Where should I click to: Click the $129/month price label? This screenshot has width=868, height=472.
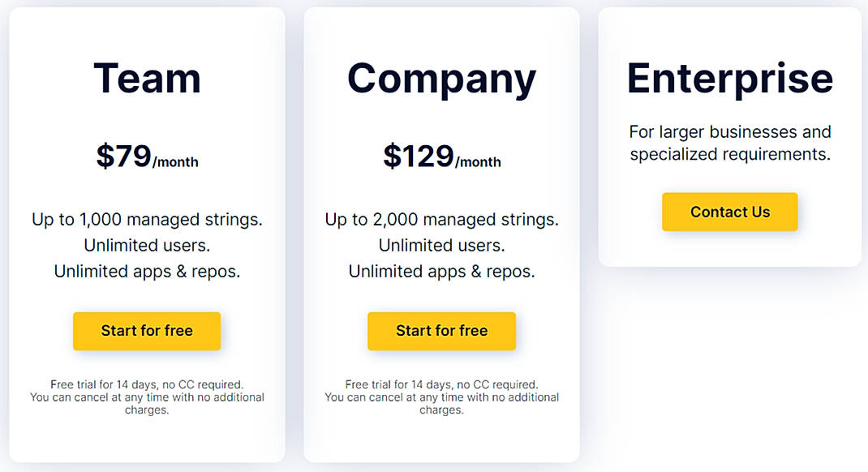441,156
